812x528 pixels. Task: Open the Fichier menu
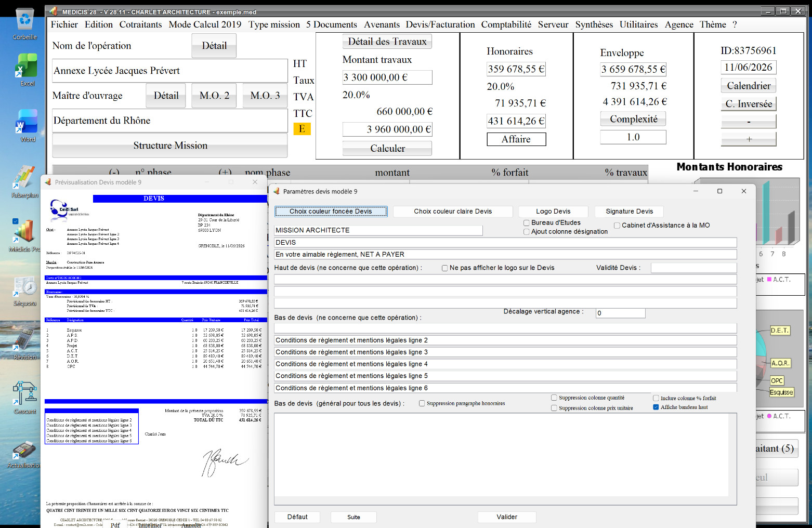coord(64,24)
